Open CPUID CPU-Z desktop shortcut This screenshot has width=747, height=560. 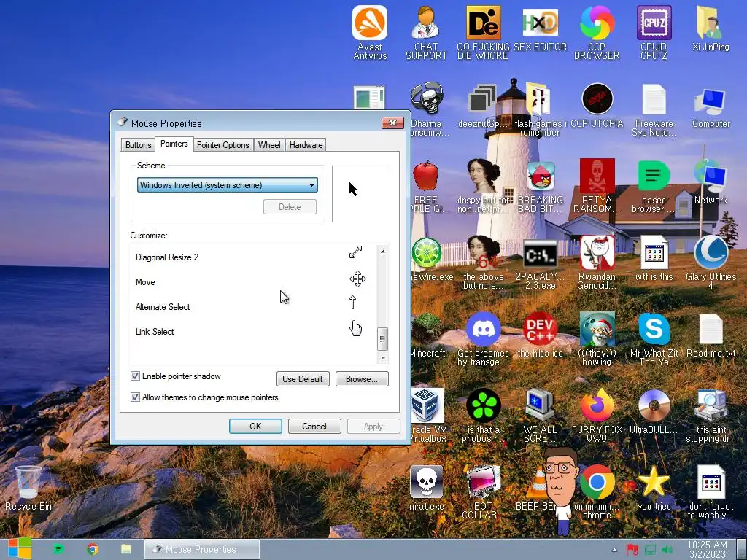point(654,32)
